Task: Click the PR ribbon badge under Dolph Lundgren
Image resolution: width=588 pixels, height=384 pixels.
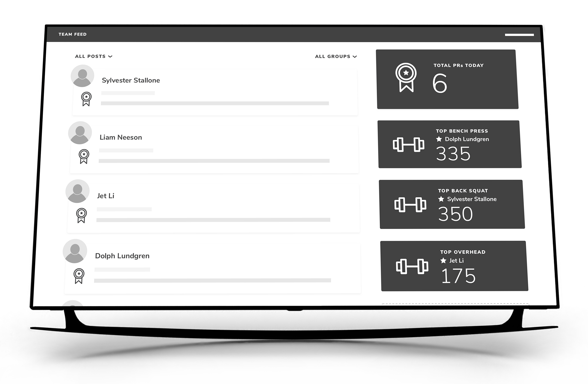Action: tap(79, 276)
